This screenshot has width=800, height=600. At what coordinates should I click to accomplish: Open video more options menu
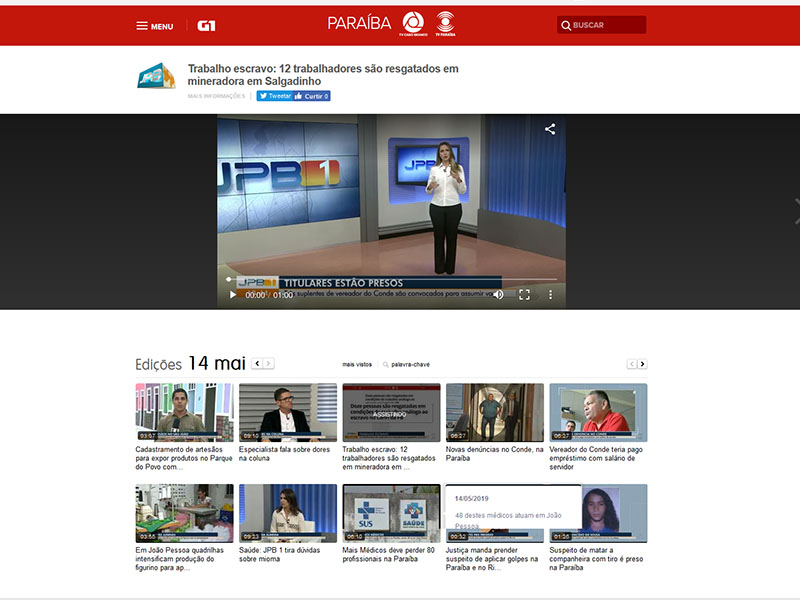[x=551, y=294]
